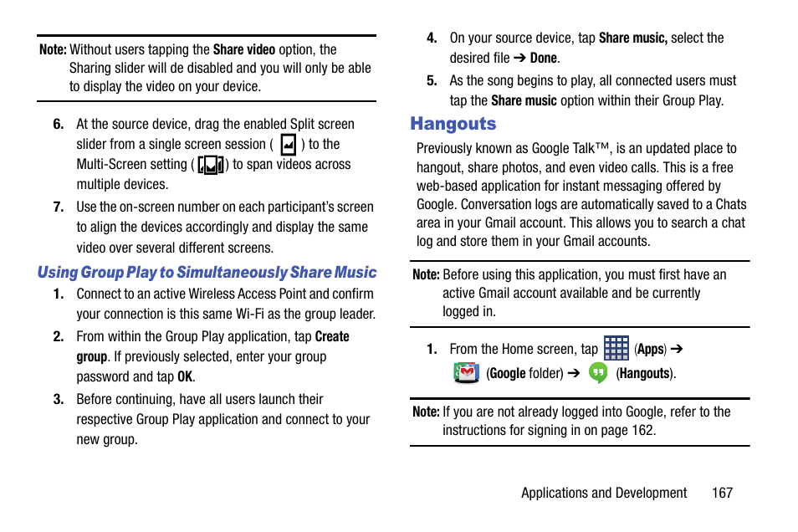
Task: Click step number 6 in the left column
Action: [x=59, y=125]
